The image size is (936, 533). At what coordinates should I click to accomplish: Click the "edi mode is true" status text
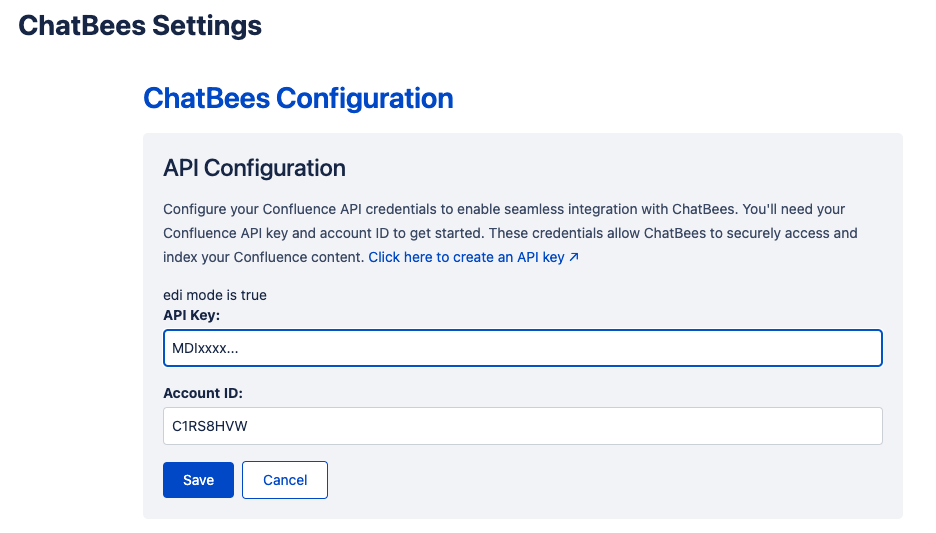coord(215,295)
